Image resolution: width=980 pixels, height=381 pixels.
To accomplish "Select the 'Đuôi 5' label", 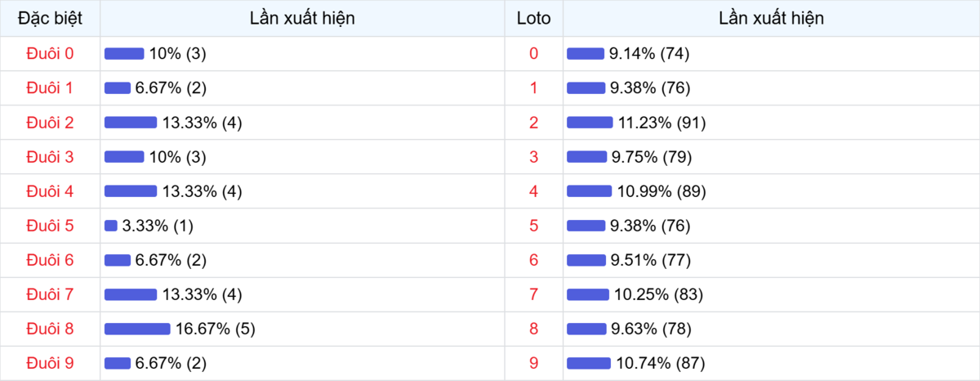I will pos(50,226).
